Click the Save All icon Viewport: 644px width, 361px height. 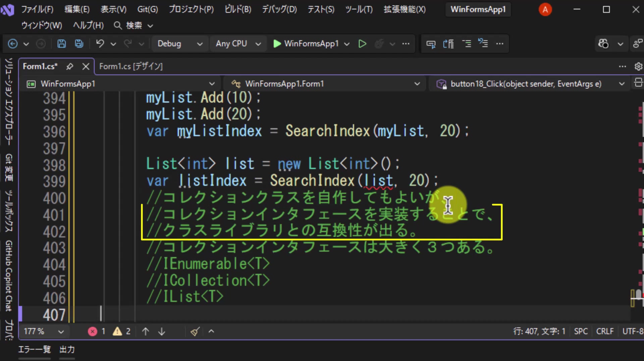(x=79, y=44)
